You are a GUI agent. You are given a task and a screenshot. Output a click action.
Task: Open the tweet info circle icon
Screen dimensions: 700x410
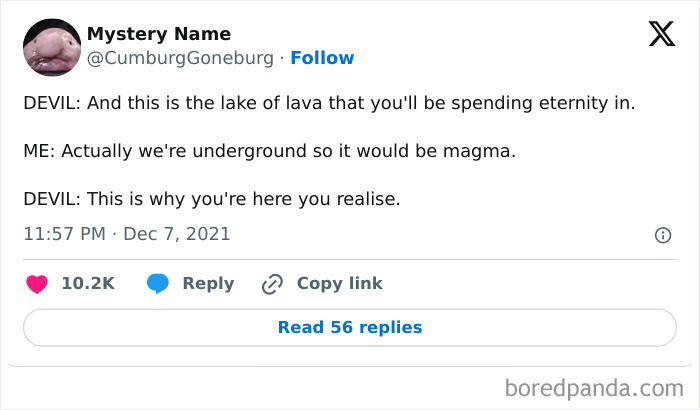pyautogui.click(x=662, y=235)
